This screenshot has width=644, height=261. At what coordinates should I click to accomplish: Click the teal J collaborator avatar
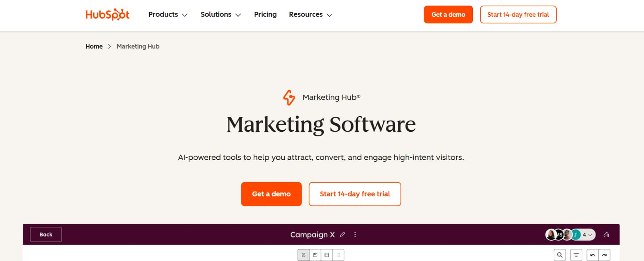pyautogui.click(x=575, y=234)
